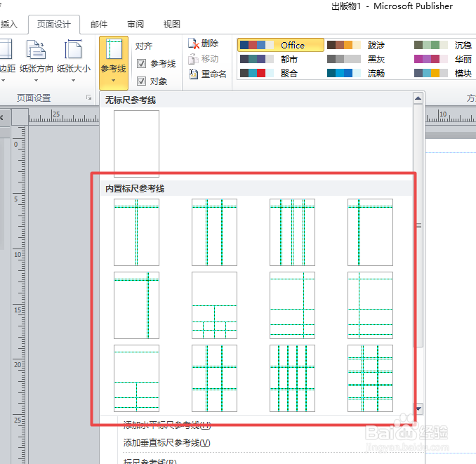Screen dimensions: 476x464
Task: Click the 删除 delete page icon
Action: click(193, 44)
